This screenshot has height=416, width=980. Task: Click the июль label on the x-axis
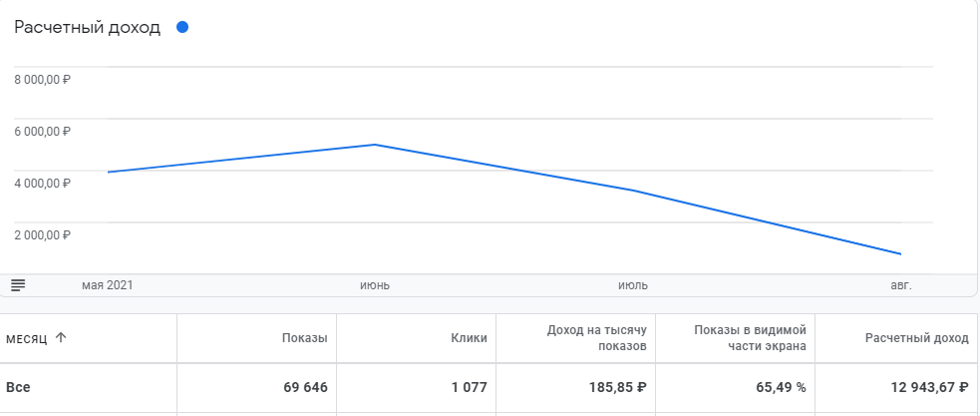click(x=633, y=285)
